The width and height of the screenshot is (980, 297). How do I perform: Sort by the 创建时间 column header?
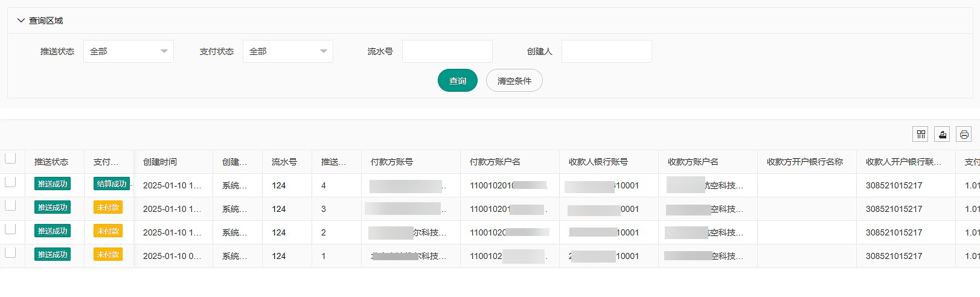[x=160, y=162]
